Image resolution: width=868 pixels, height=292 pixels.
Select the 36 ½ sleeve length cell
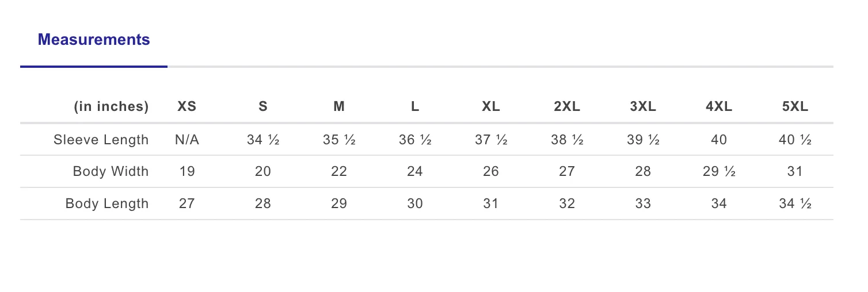point(415,140)
